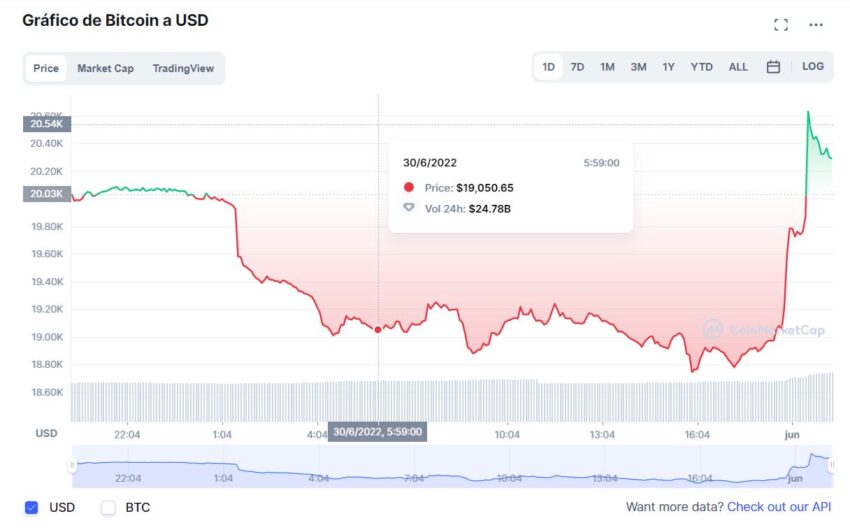Select the Price tab

pos(46,68)
